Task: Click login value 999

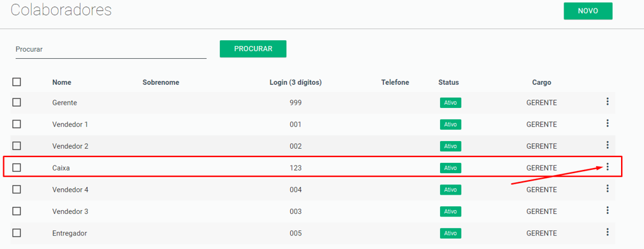Action: [296, 103]
